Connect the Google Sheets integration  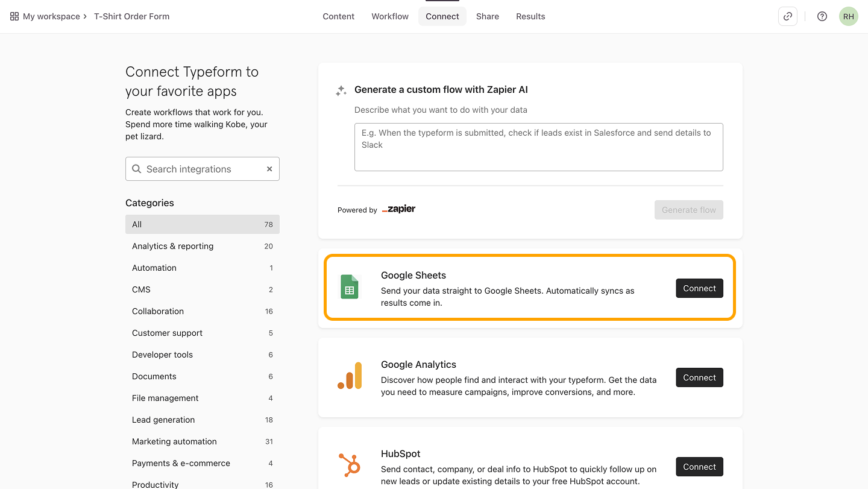pyautogui.click(x=699, y=288)
